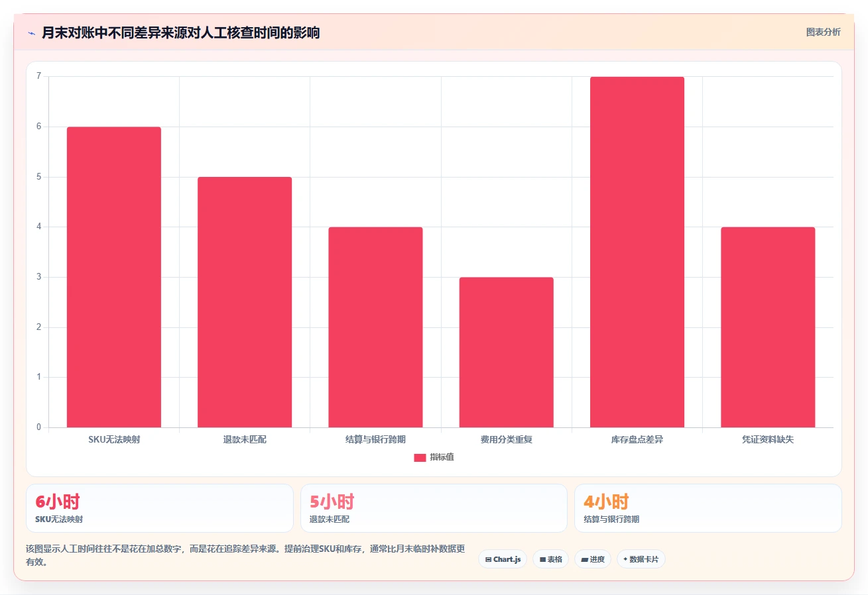The height and width of the screenshot is (595, 868).
Task: Click the lightning icon beside the title
Action: (x=32, y=33)
